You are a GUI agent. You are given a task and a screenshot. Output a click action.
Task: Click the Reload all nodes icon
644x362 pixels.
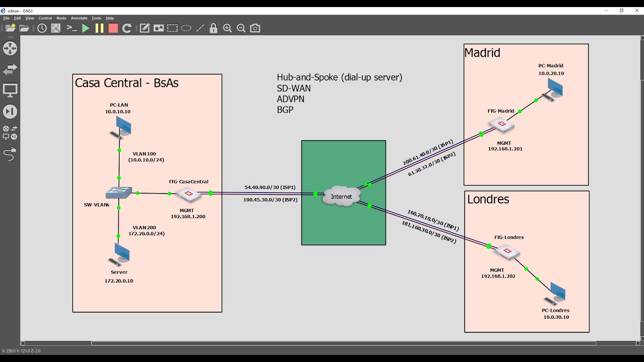127,28
